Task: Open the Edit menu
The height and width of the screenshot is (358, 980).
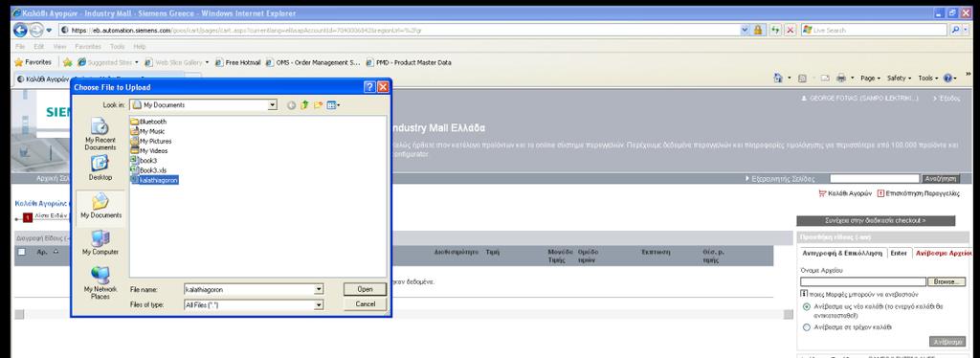Action: (38, 47)
